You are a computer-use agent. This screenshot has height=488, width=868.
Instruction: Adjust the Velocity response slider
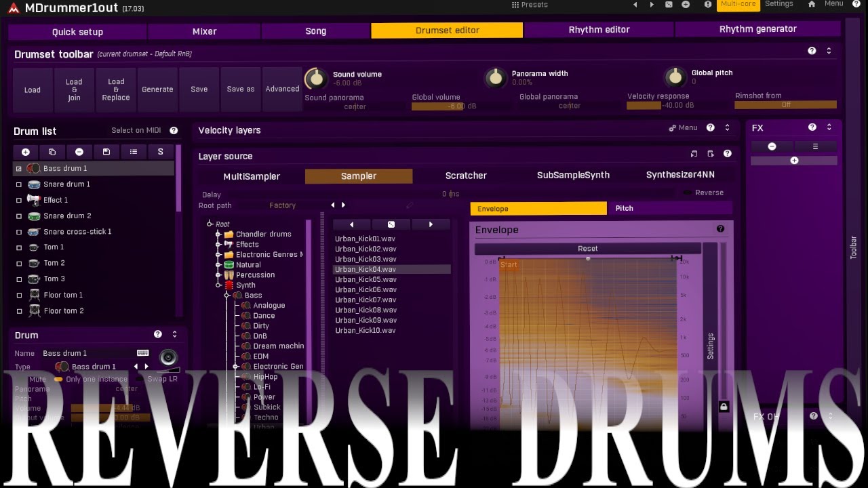[679, 106]
